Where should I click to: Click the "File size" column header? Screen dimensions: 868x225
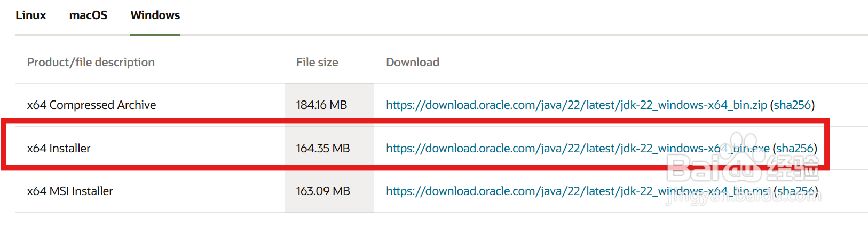(317, 63)
